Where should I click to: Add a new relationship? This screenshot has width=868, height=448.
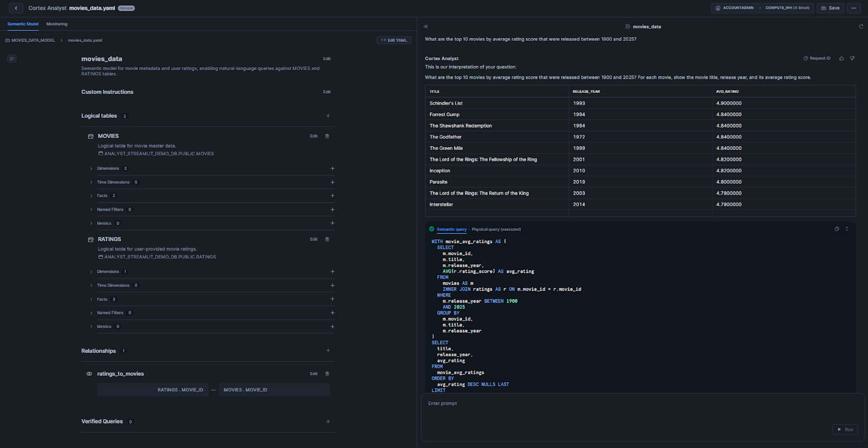click(328, 351)
